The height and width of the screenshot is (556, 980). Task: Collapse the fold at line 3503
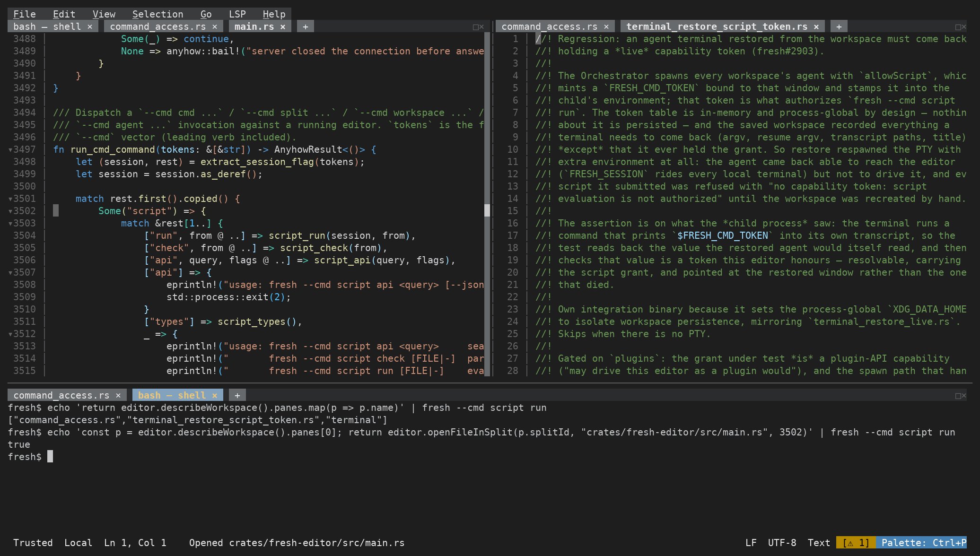[10, 224]
